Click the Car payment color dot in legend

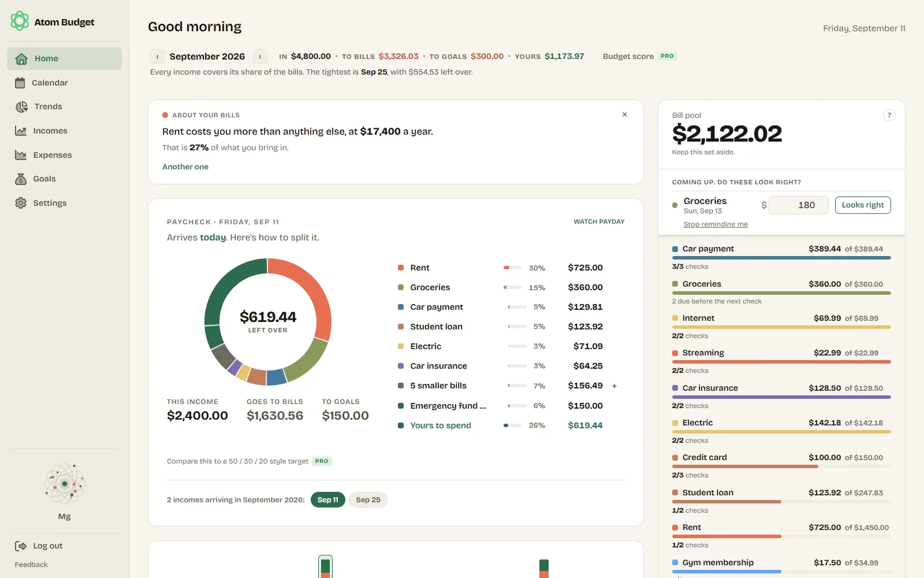click(x=401, y=307)
